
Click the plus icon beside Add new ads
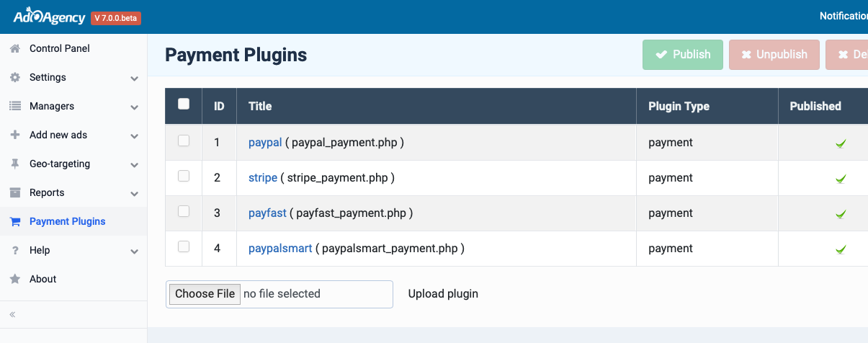[x=14, y=135]
